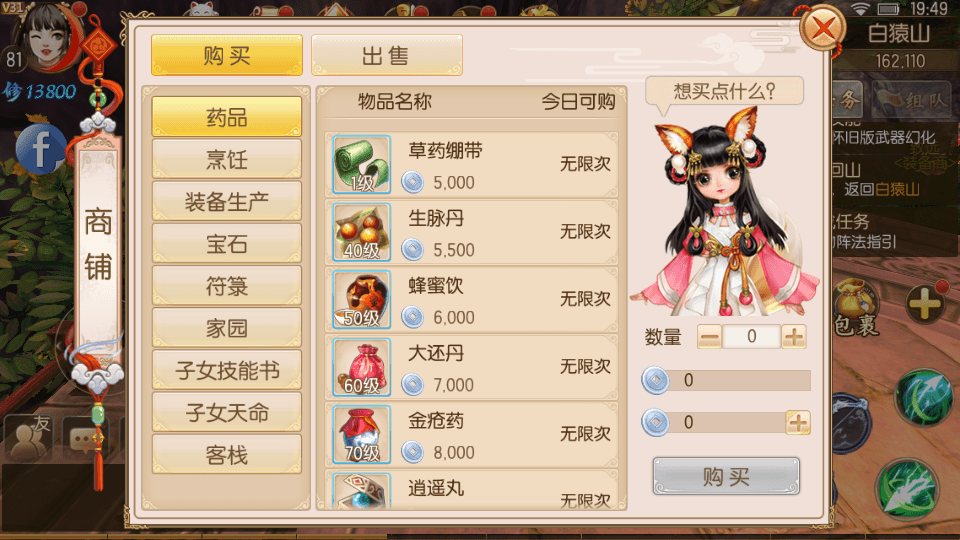Click the quantity input field

point(751,337)
